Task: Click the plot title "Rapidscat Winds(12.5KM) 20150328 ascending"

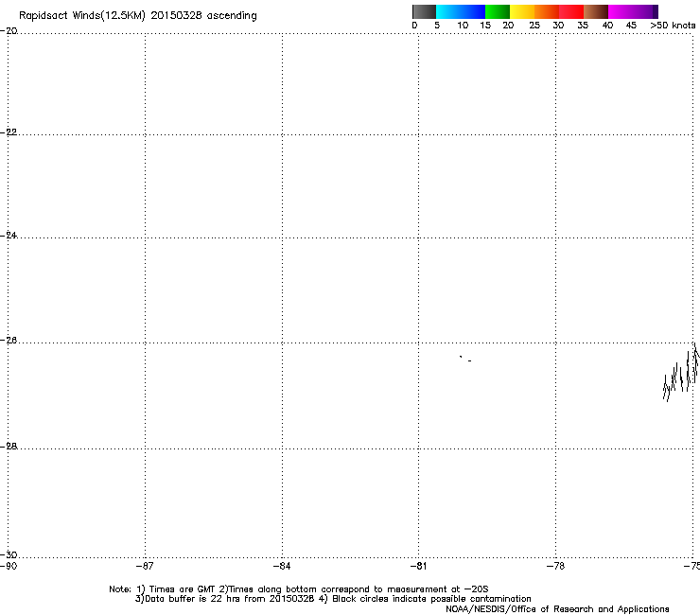Action: [x=138, y=16]
